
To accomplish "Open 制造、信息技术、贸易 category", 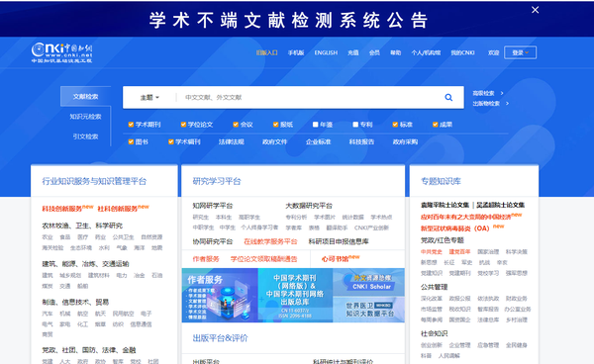I will coord(75,302).
